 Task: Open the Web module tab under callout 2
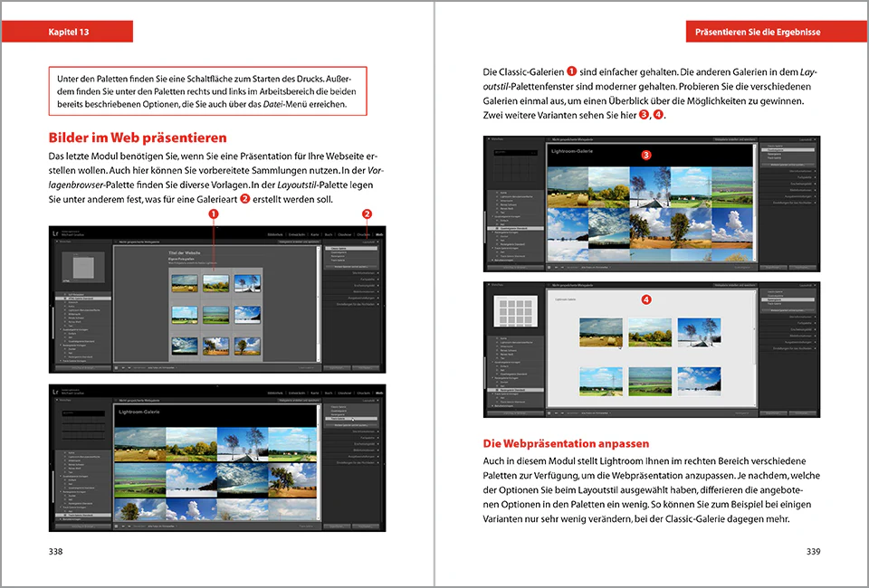379,235
